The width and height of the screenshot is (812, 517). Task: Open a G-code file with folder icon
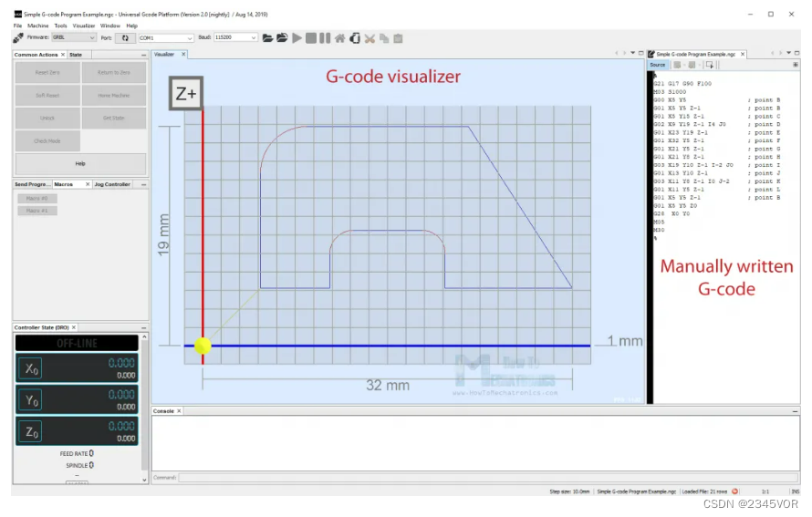(x=267, y=37)
